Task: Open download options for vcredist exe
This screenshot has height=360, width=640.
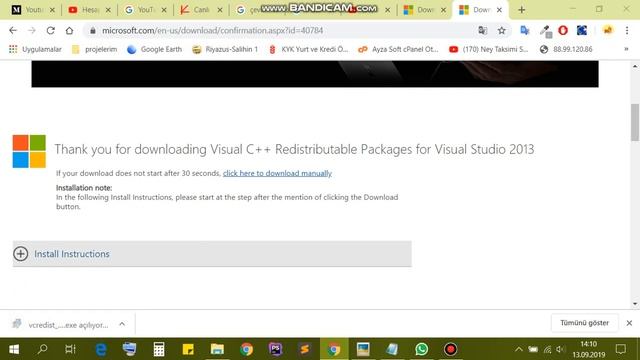Action: coord(122,324)
